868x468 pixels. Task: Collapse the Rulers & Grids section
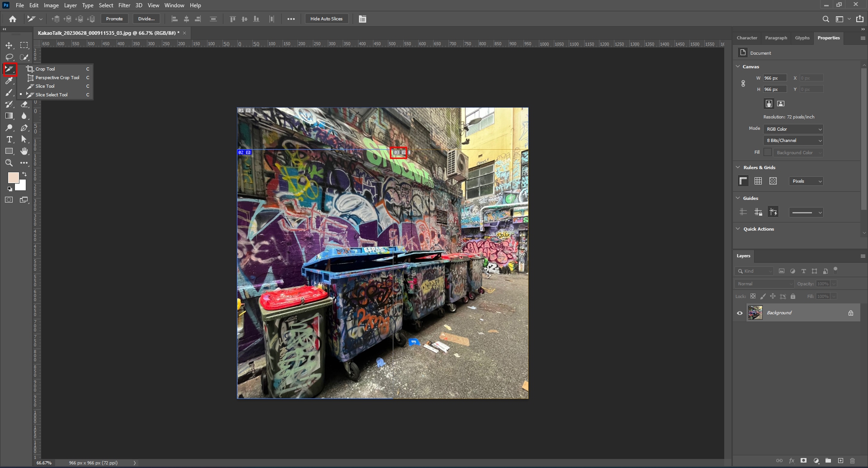click(738, 167)
